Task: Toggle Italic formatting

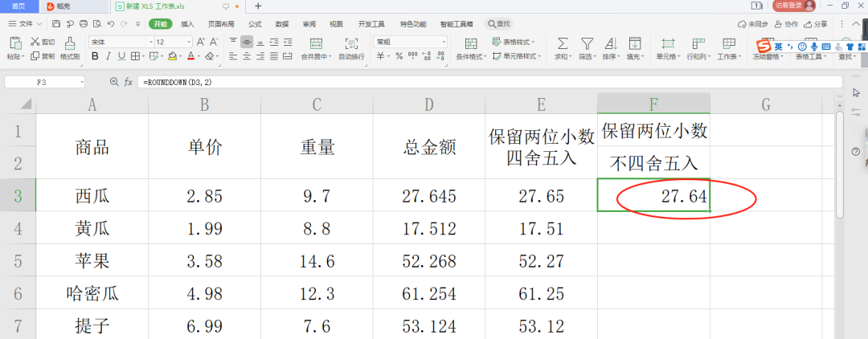Action: (x=108, y=56)
